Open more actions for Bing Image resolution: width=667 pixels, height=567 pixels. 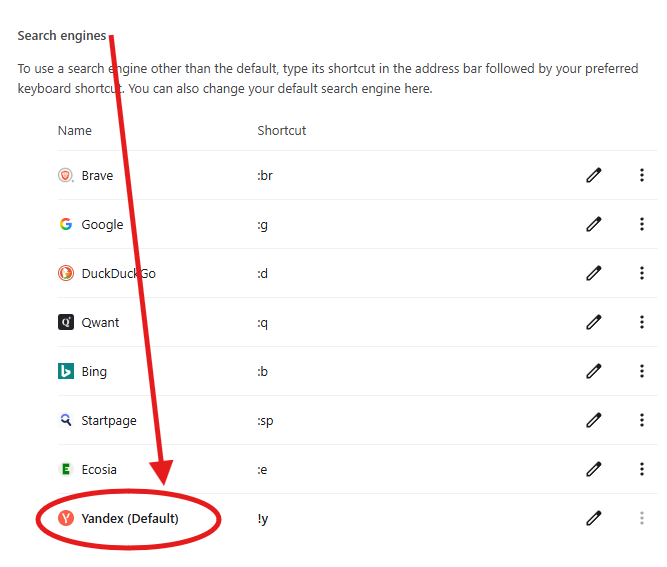pyautogui.click(x=642, y=371)
